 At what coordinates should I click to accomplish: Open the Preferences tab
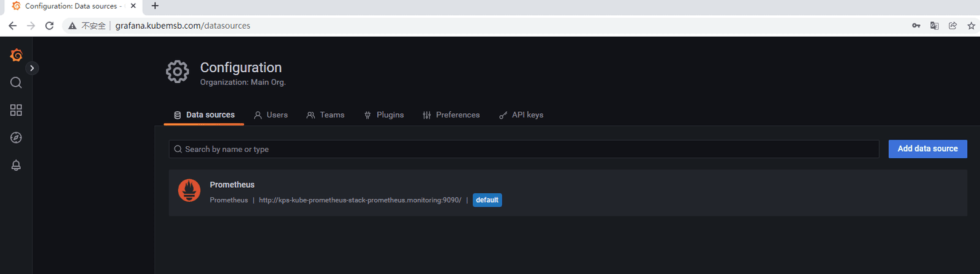(451, 115)
